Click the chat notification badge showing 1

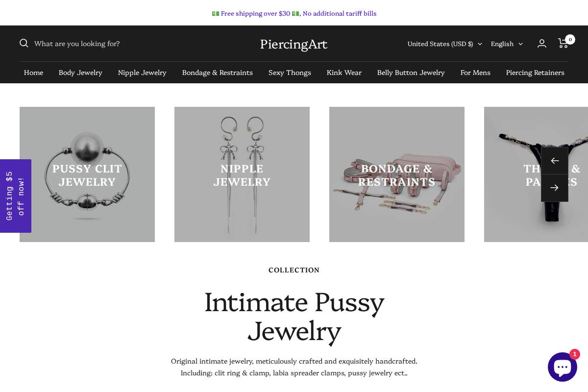pyautogui.click(x=575, y=354)
